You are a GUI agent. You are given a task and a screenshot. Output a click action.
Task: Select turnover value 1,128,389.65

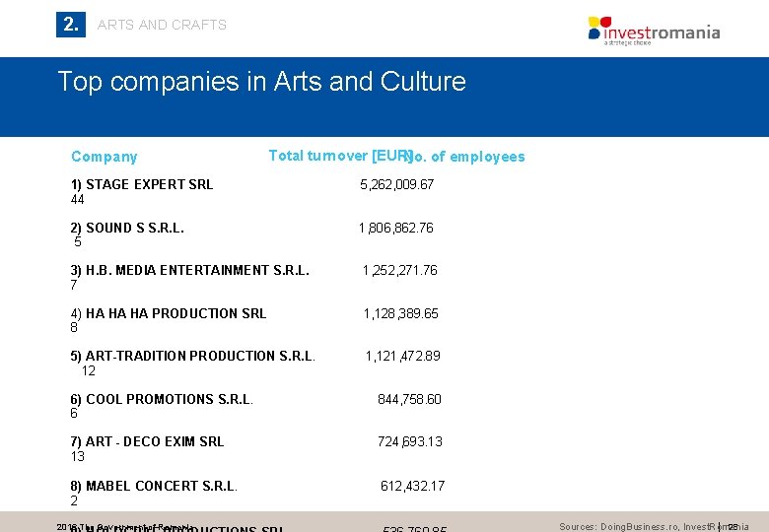pyautogui.click(x=401, y=313)
